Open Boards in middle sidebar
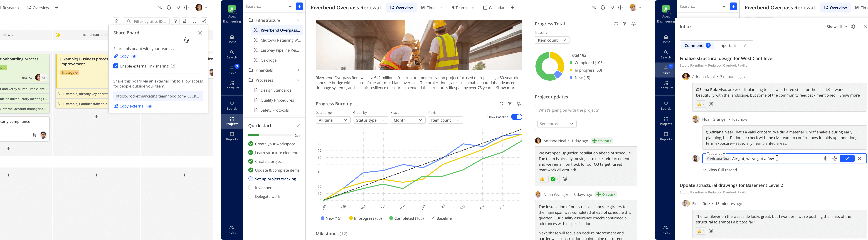 click(232, 105)
